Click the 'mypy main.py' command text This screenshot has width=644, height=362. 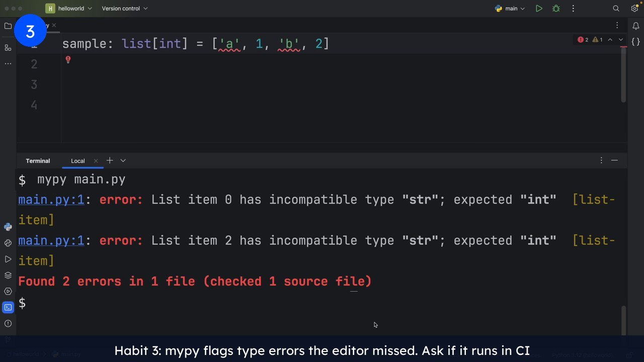(x=82, y=179)
